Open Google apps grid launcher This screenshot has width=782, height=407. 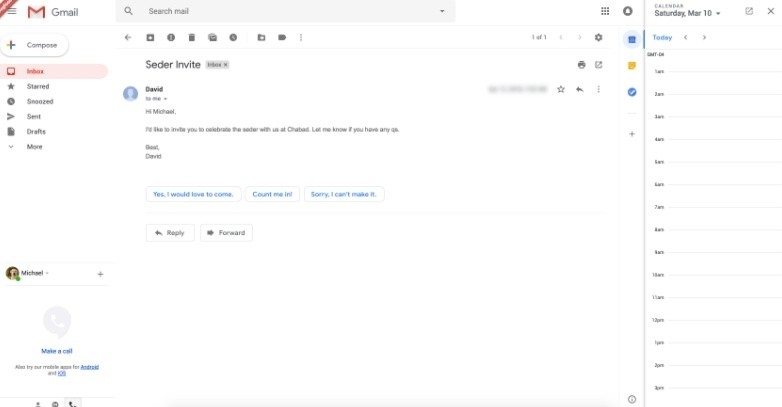pyautogui.click(x=605, y=11)
